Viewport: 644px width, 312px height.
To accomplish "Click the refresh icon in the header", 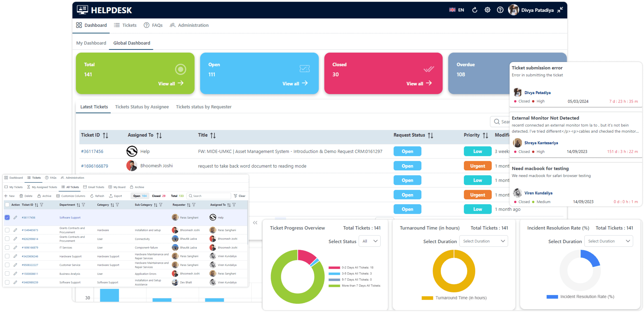I will click(474, 10).
